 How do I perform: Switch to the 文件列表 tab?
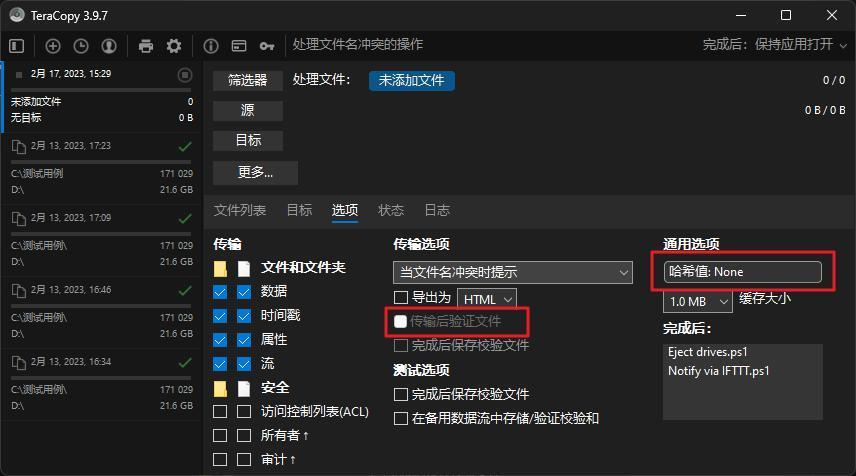[240, 210]
